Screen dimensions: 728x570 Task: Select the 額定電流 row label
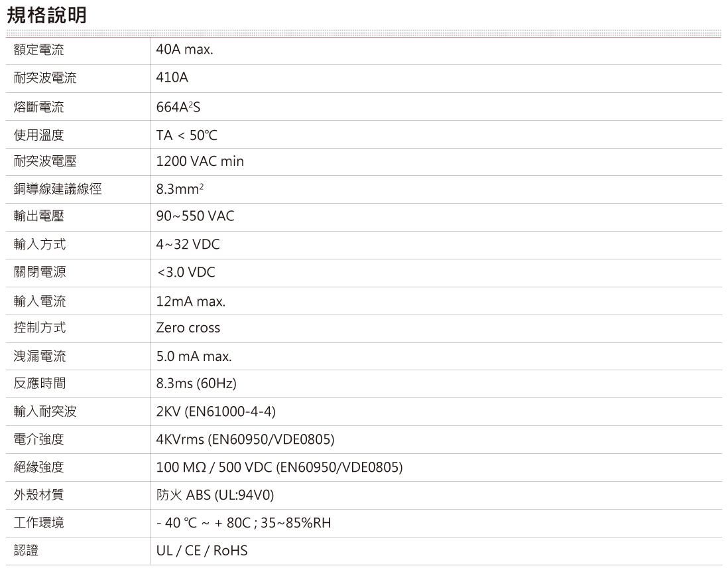pyautogui.click(x=39, y=50)
